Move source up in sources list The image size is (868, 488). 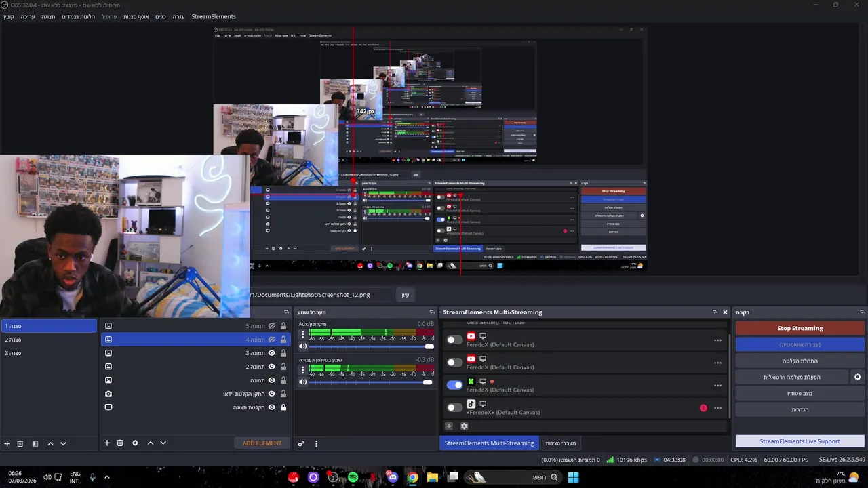click(x=151, y=443)
